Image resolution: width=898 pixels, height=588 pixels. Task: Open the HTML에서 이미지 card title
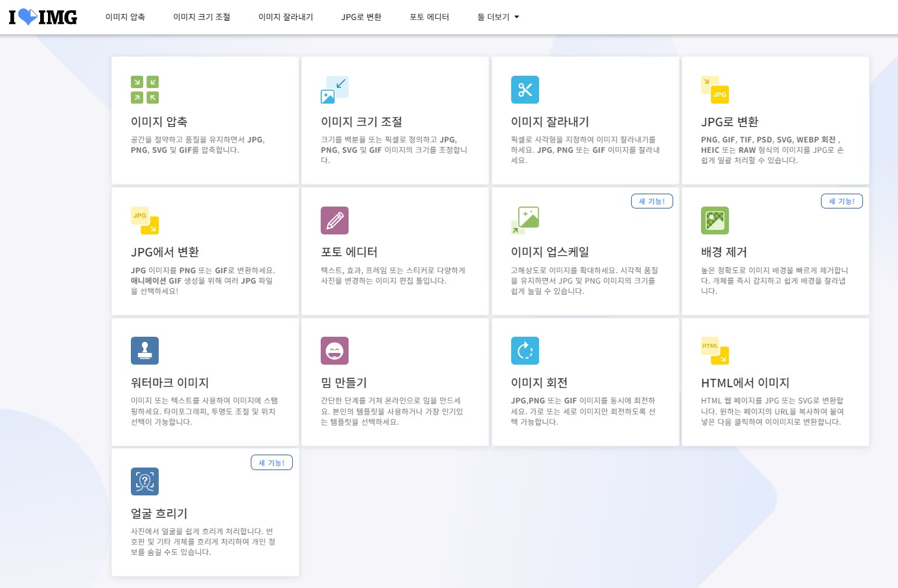pyautogui.click(x=745, y=383)
